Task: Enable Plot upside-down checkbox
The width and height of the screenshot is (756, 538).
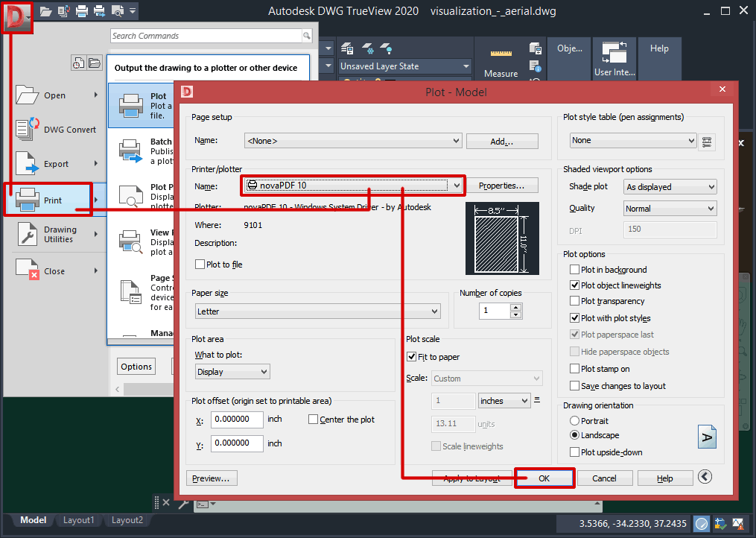Action: 574,452
